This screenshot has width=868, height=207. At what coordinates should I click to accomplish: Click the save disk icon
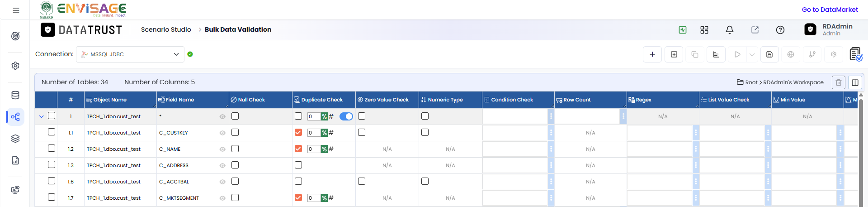769,54
